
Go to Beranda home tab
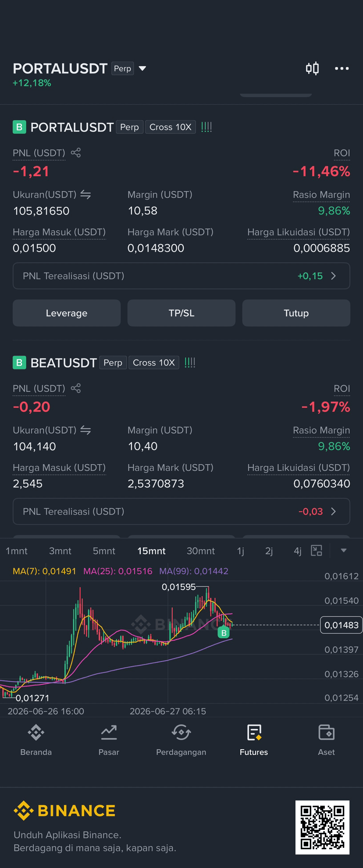tap(36, 740)
